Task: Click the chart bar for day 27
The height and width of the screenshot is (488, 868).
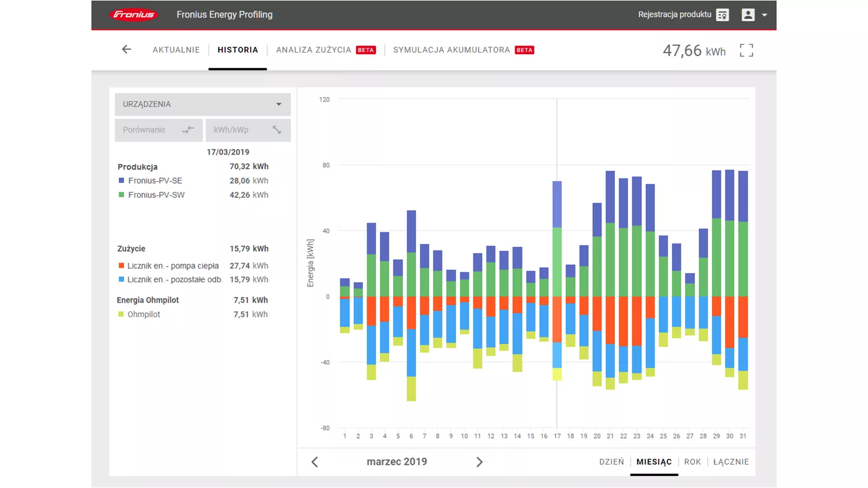Action: coord(690,304)
